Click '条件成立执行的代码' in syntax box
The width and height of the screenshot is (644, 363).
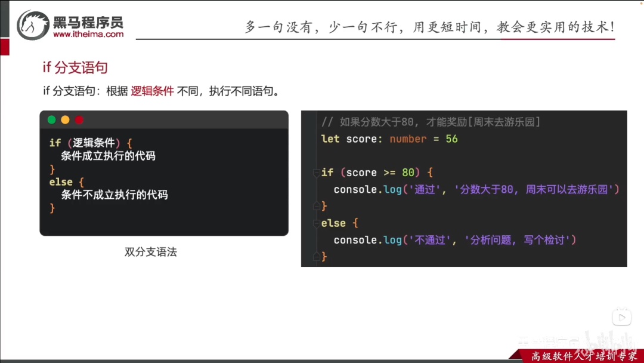coord(109,156)
